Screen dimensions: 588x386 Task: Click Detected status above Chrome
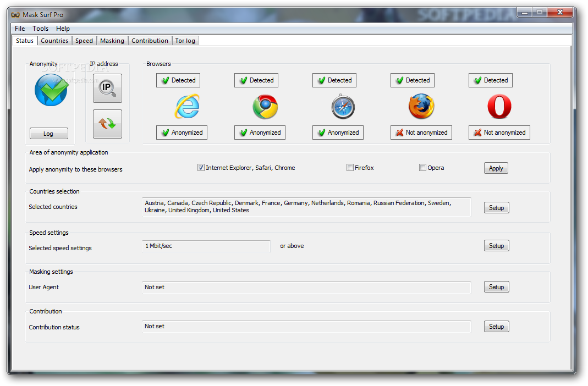[256, 80]
